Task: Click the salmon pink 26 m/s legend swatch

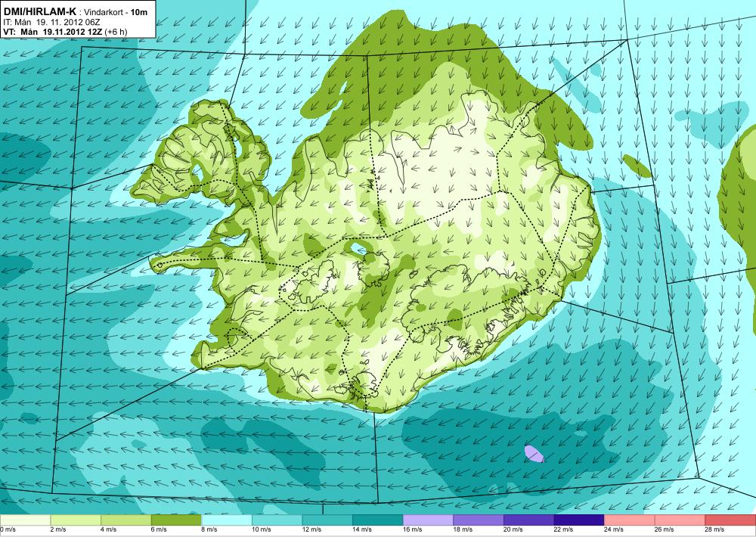Action: pyautogui.click(x=680, y=520)
